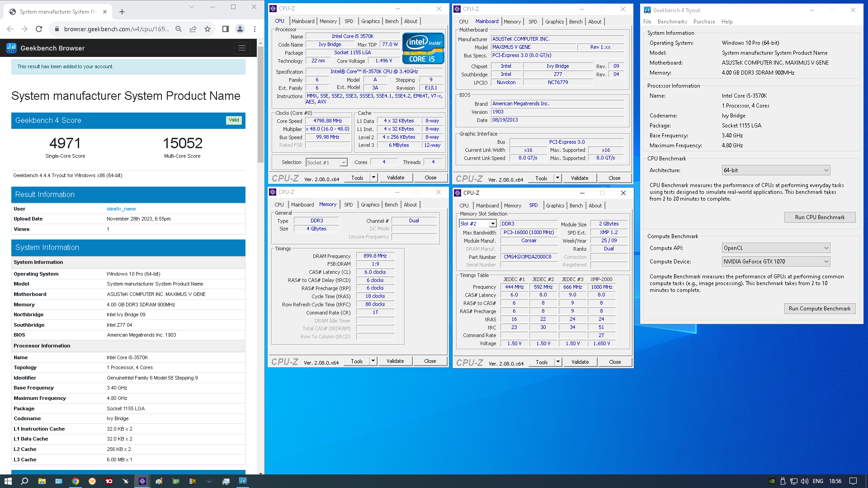
Task: Open the Geekbench taskbar icon
Action: (x=243, y=481)
